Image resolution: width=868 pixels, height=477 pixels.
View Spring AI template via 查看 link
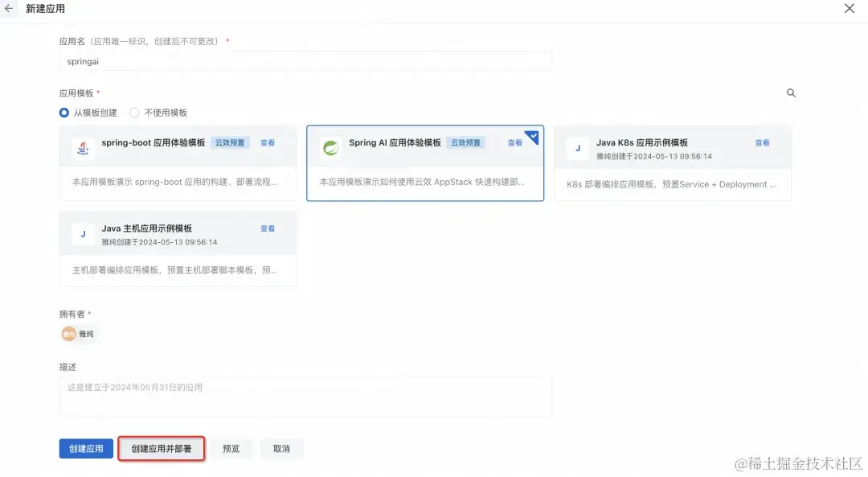click(515, 143)
